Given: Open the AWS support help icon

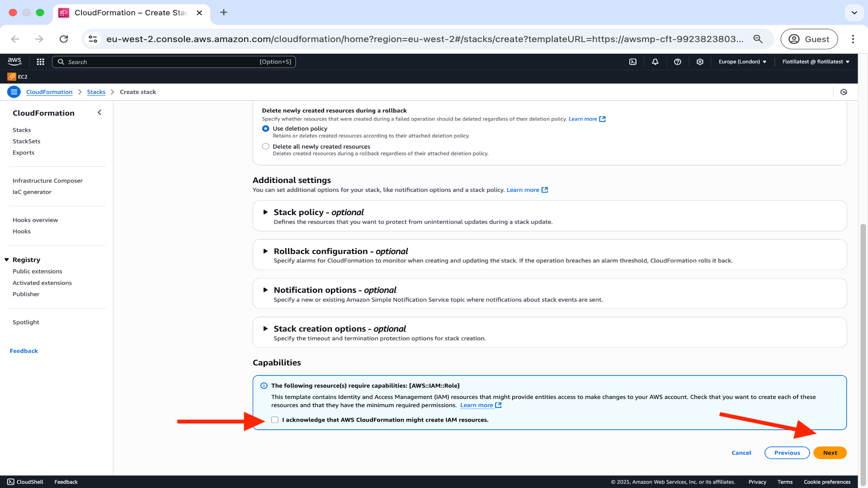Looking at the screenshot, I should (x=677, y=62).
